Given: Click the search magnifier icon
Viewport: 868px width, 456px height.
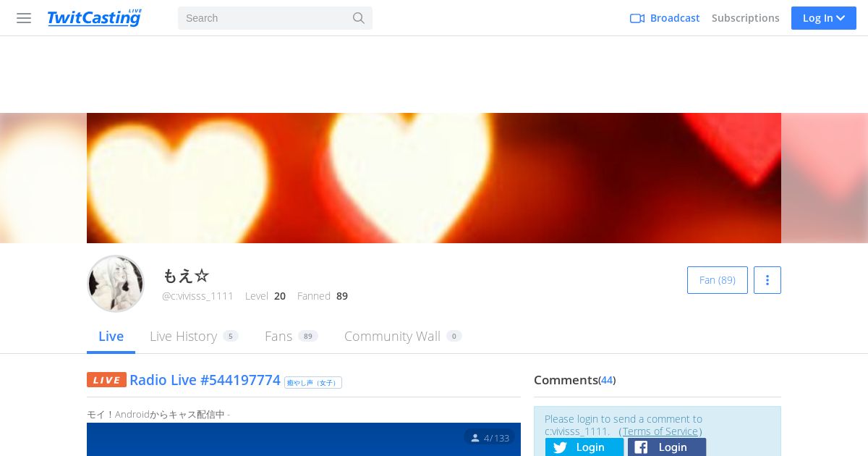Looking at the screenshot, I should pyautogui.click(x=359, y=18).
